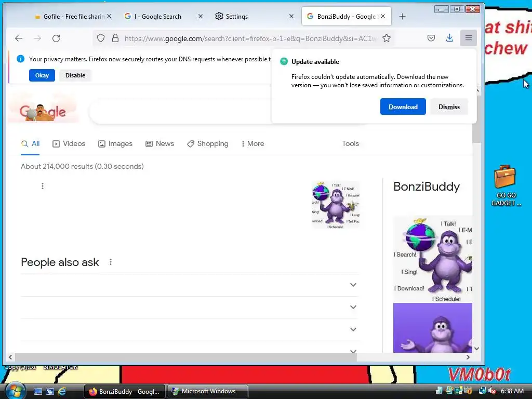
Task: Select the All search filter
Action: click(x=30, y=143)
